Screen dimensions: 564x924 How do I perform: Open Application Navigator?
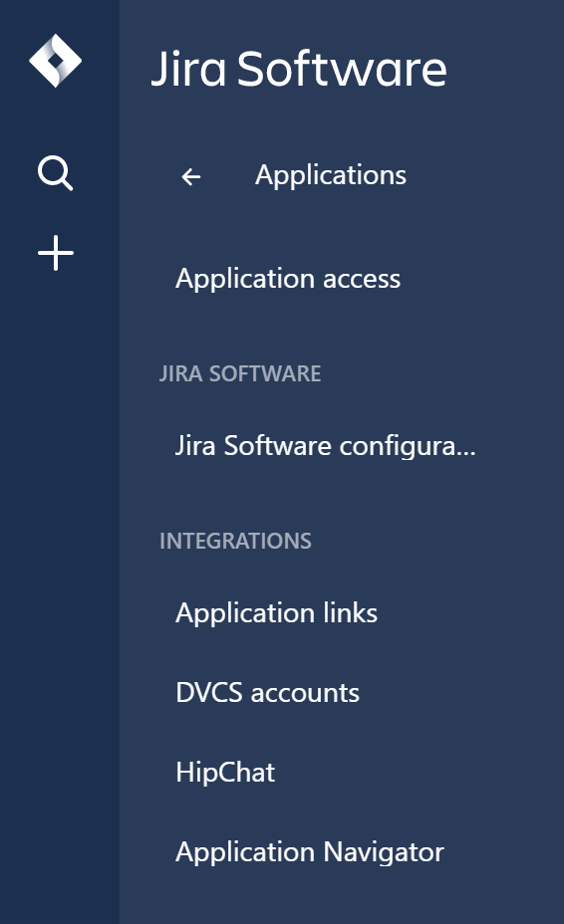tap(310, 852)
